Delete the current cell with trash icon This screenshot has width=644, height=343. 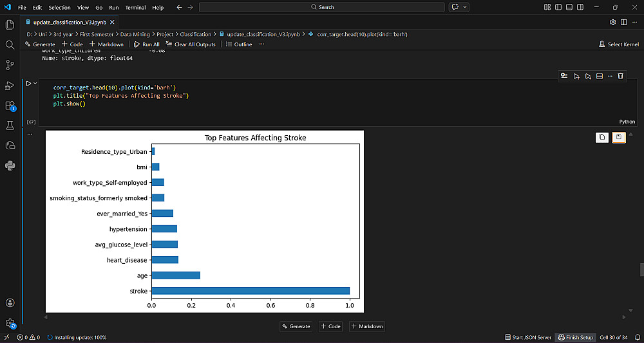620,76
